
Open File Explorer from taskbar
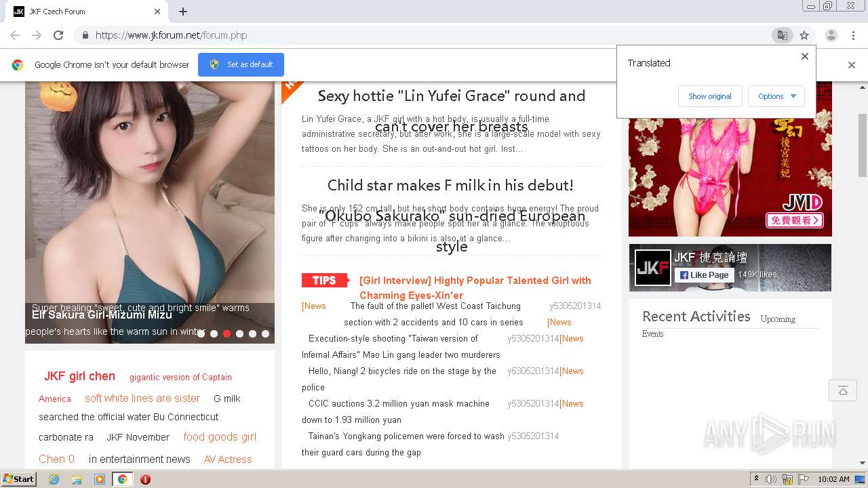pos(77,479)
